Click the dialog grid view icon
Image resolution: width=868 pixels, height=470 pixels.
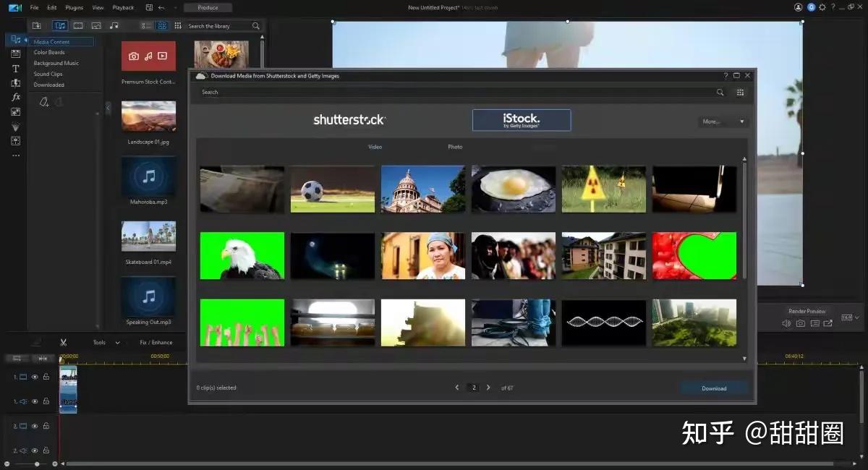click(740, 92)
